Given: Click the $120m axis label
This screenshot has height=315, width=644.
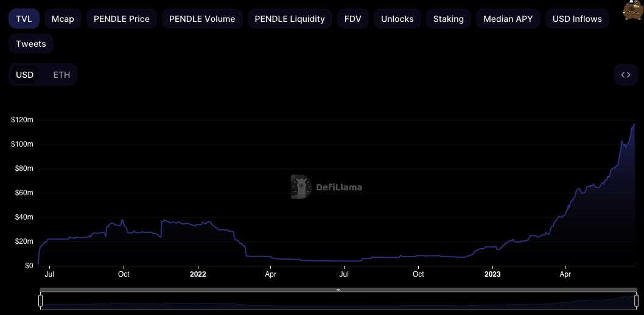Looking at the screenshot, I should tap(22, 120).
